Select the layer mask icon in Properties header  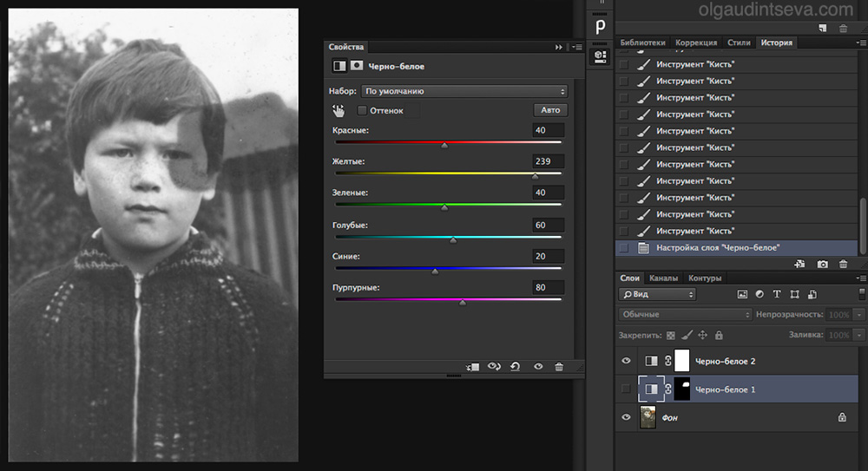click(357, 66)
